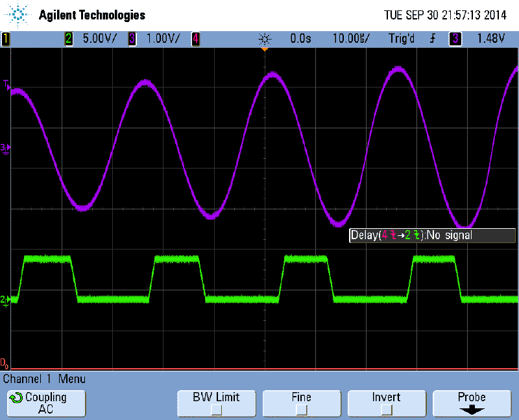Enable the BW Limit checkbox

tap(216, 409)
